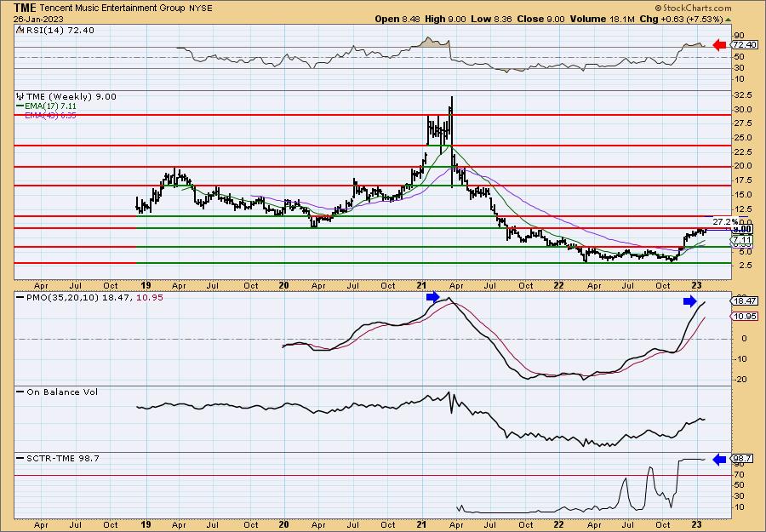Viewport: 766px width, 532px height.
Task: Click the -20 PMO axis label
Action: 740,379
